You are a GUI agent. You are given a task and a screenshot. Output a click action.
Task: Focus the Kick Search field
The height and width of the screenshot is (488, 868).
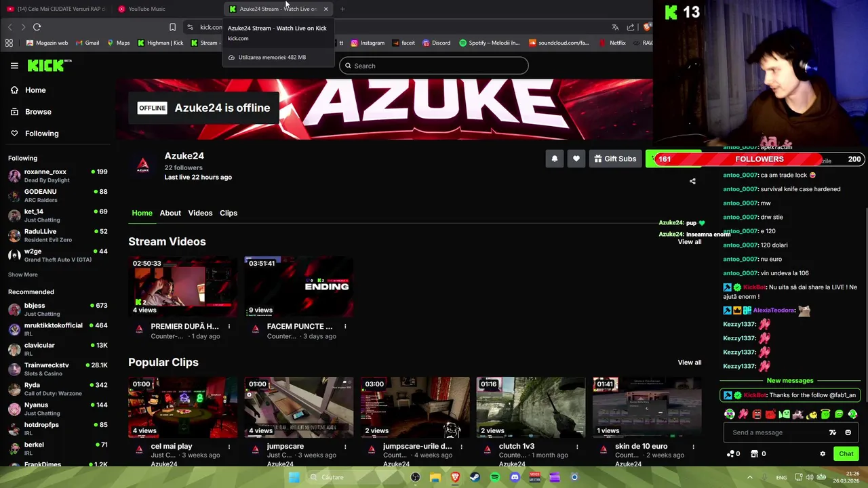coord(434,66)
